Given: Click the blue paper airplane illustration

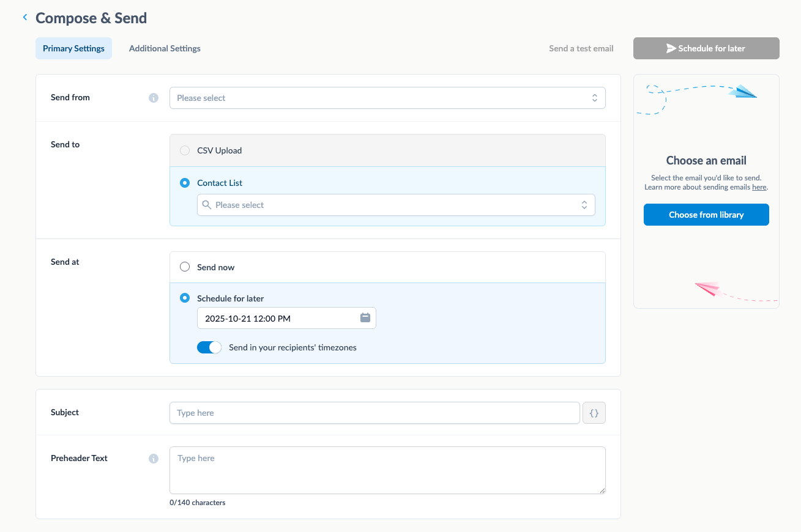Looking at the screenshot, I should click(743, 92).
